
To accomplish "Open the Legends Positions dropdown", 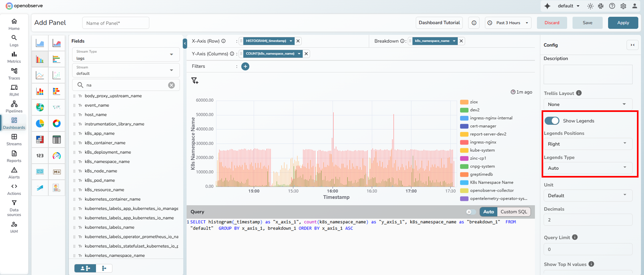I will [x=588, y=144].
